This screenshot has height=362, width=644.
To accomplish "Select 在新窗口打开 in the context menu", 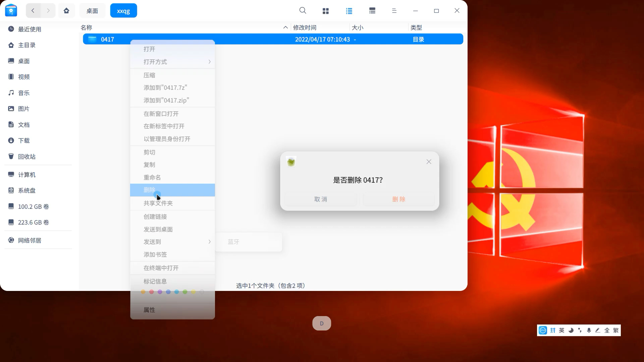I will pos(172,114).
